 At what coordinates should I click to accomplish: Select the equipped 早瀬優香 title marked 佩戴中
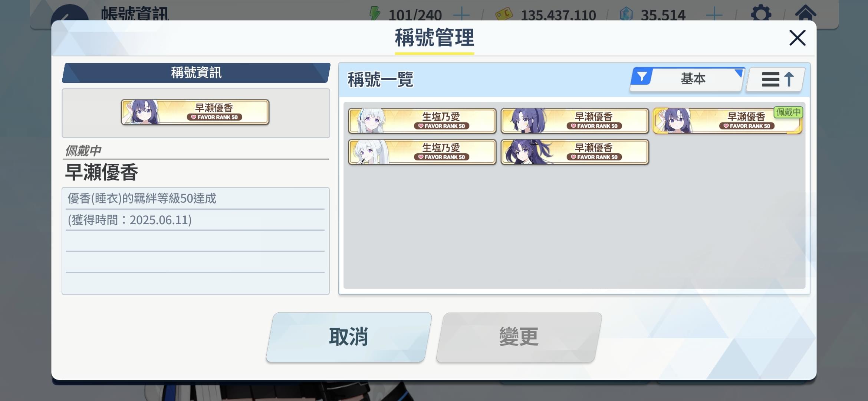pyautogui.click(x=727, y=121)
